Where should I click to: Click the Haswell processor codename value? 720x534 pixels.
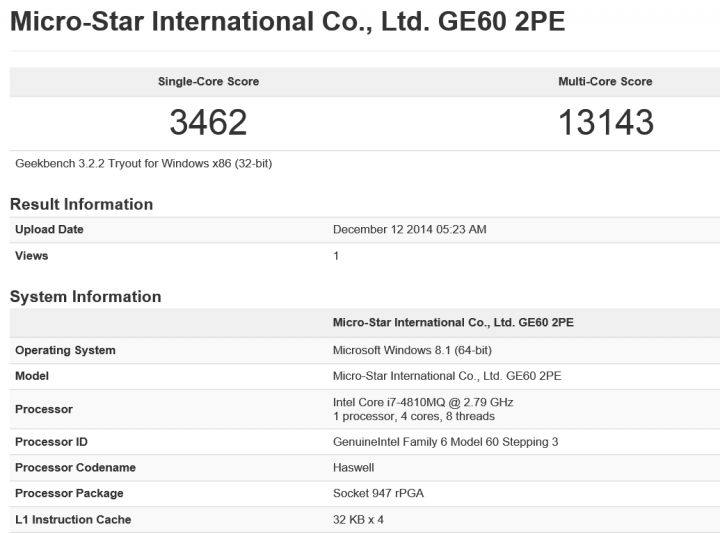point(354,467)
